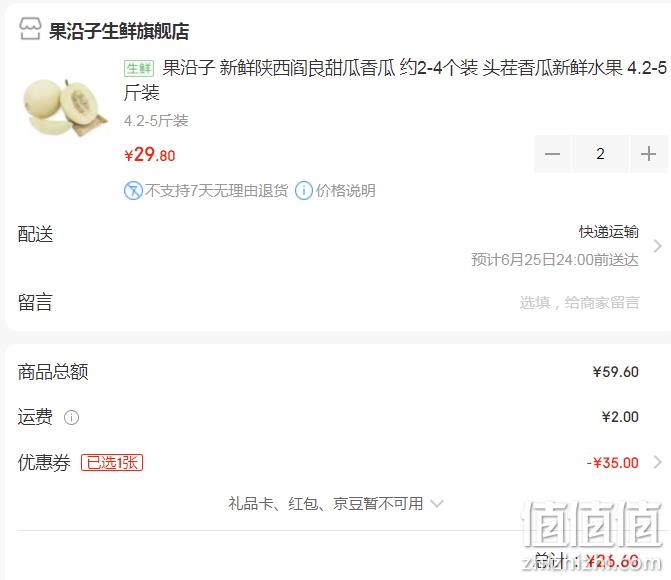671x580 pixels.
Task: Click the 不支持7天无理由退货 no-return icon
Action: 133,190
